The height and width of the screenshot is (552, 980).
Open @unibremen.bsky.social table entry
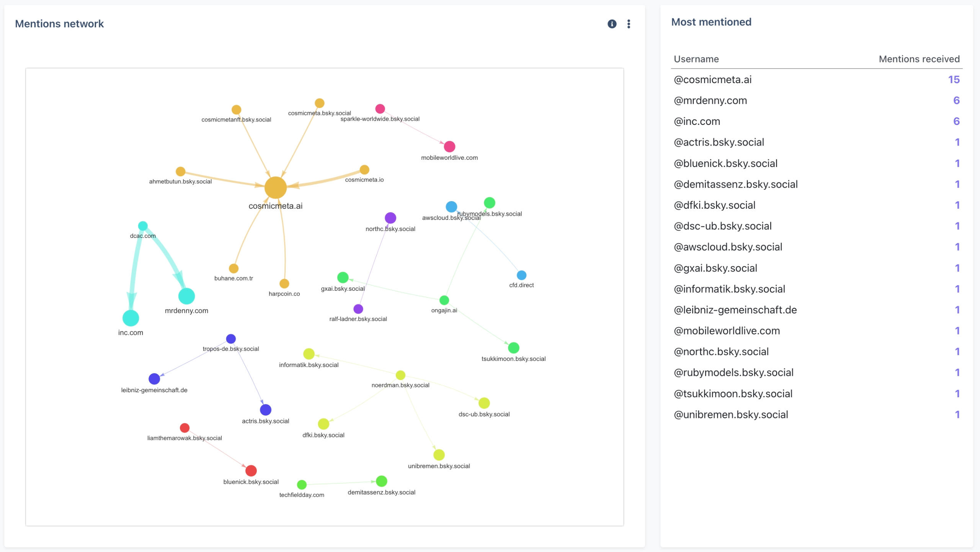point(730,414)
